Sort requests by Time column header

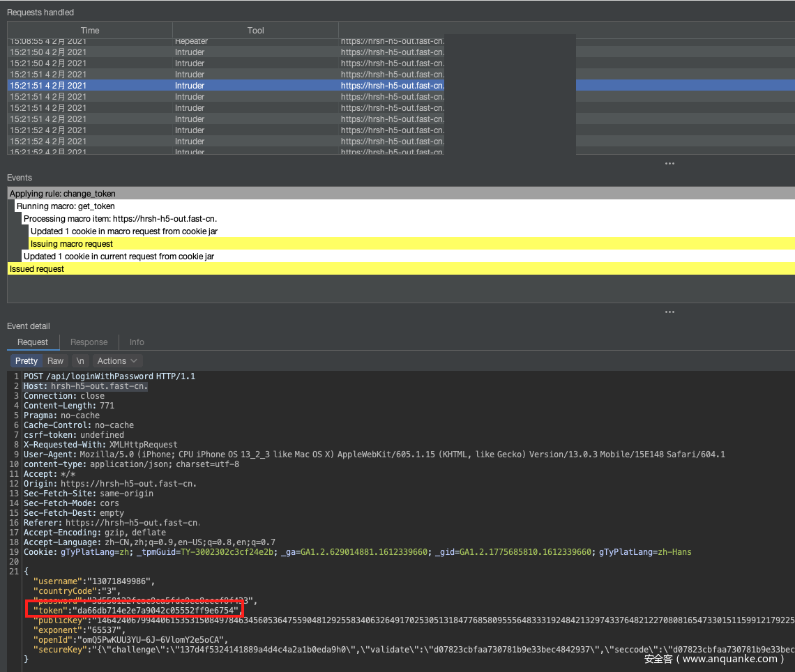pyautogui.click(x=90, y=31)
